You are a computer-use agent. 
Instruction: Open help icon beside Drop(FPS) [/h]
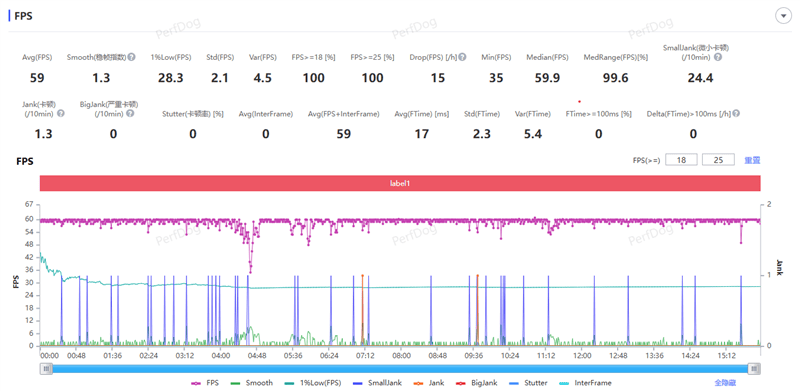(462, 57)
